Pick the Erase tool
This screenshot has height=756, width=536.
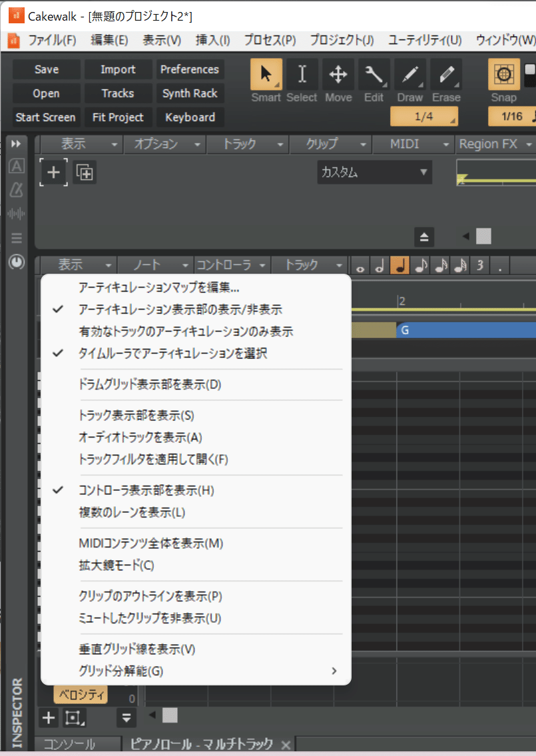click(x=445, y=74)
